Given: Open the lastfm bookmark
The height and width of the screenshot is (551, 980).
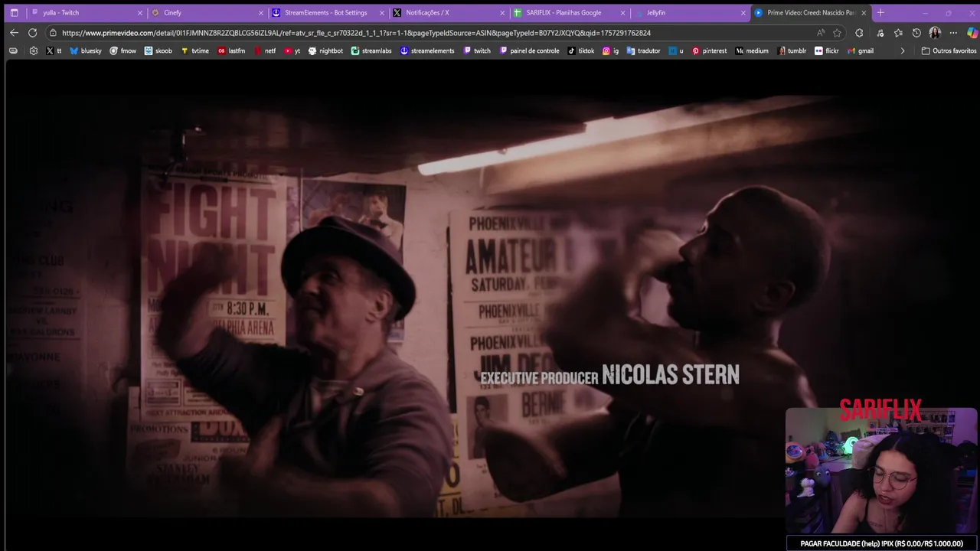Looking at the screenshot, I should click(231, 51).
